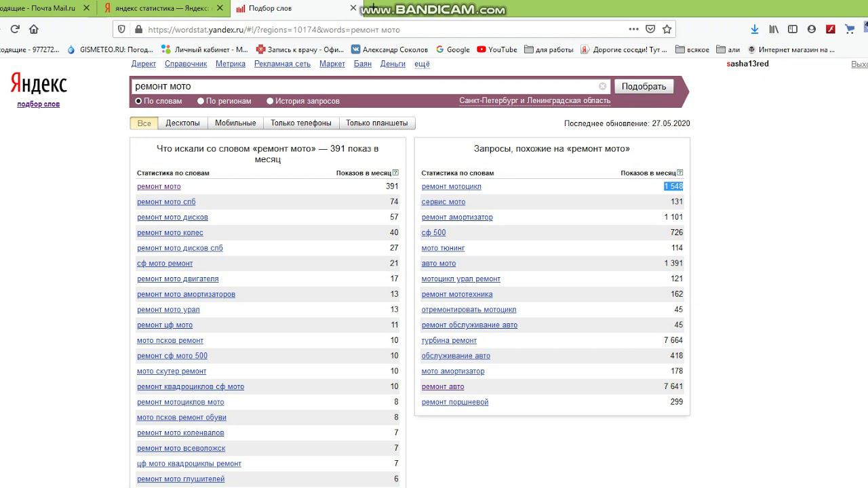
Task: Open the Справочник link
Action: [186, 64]
